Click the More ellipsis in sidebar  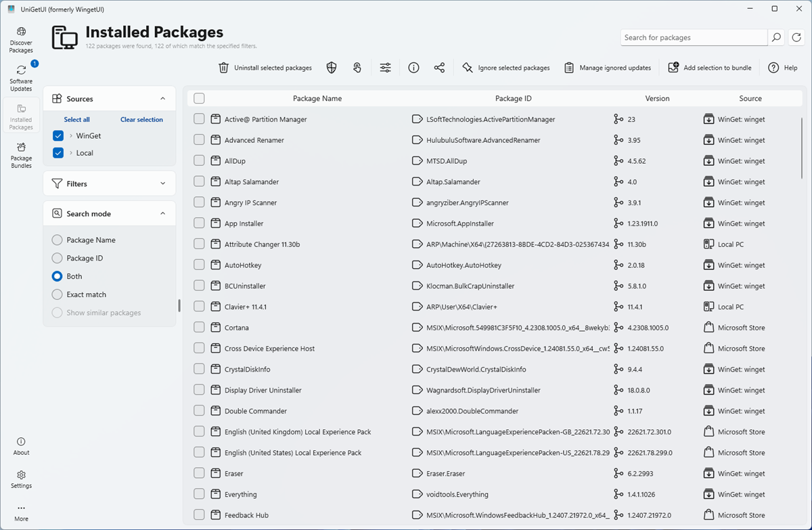(21, 512)
